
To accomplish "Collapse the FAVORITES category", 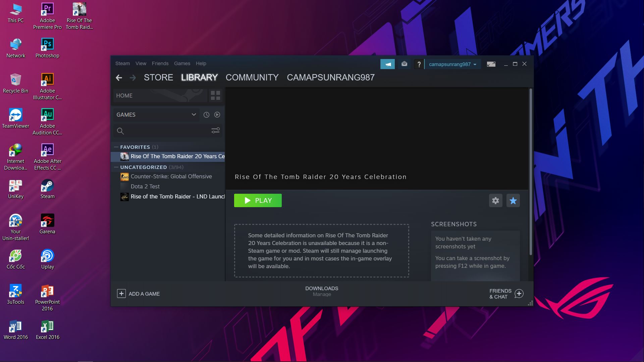I will pyautogui.click(x=116, y=147).
